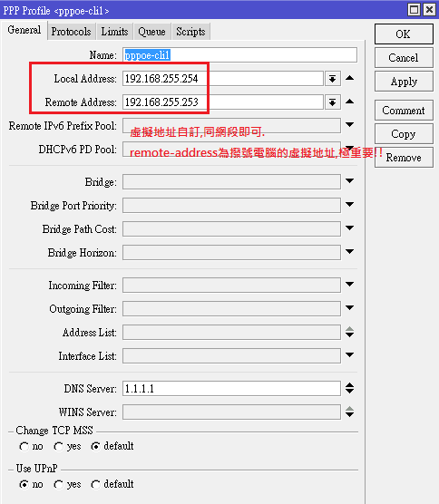
Task: Click the Bridge Horizon input field
Action: click(x=231, y=252)
